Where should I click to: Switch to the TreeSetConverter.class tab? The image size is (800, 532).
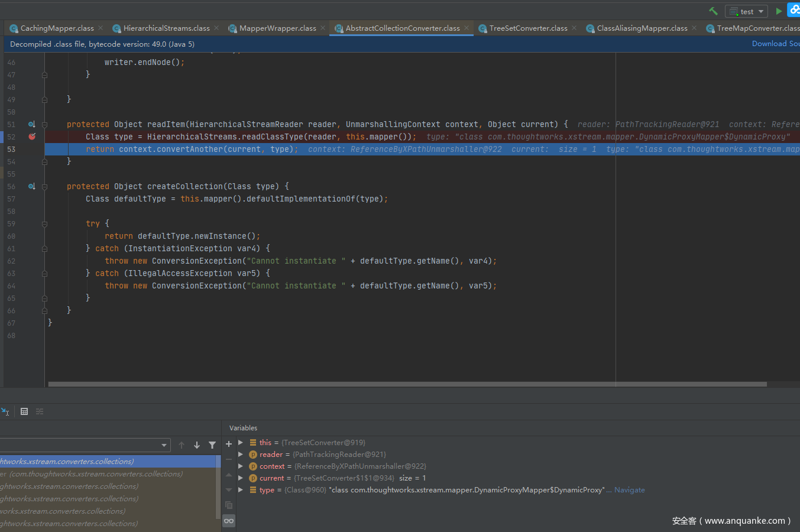[527, 28]
